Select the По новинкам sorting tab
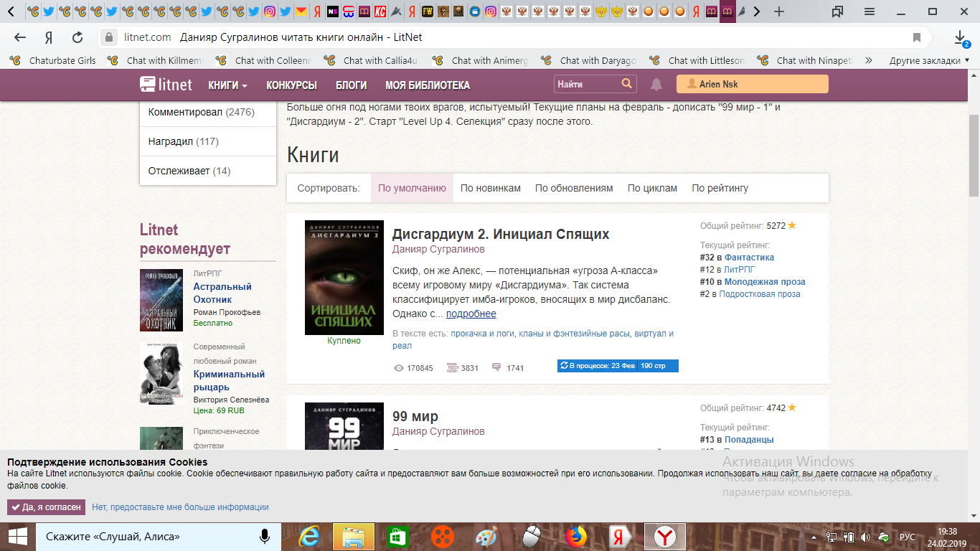The height and width of the screenshot is (551, 980). [491, 188]
